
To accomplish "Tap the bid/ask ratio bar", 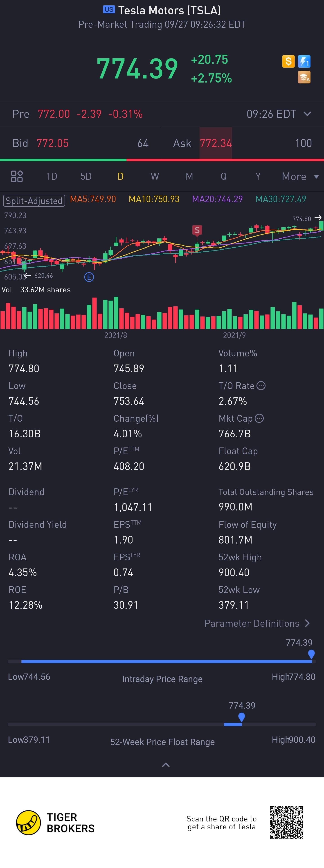I will 162,160.
